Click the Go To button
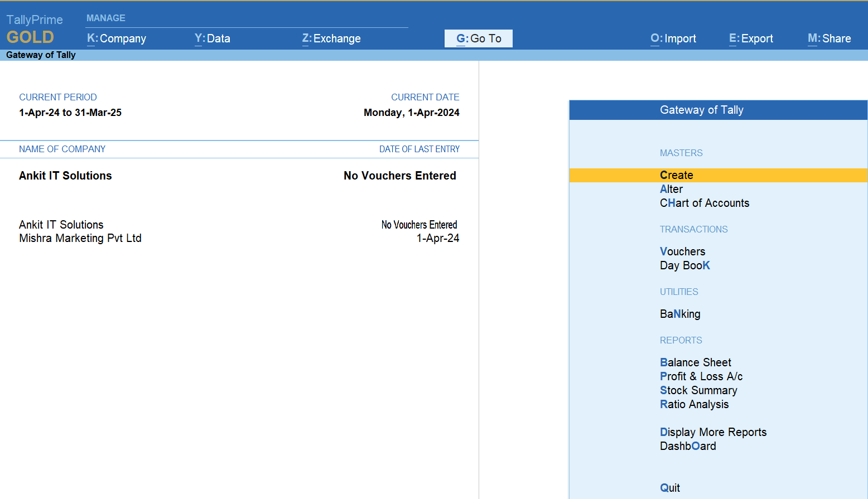 (479, 38)
